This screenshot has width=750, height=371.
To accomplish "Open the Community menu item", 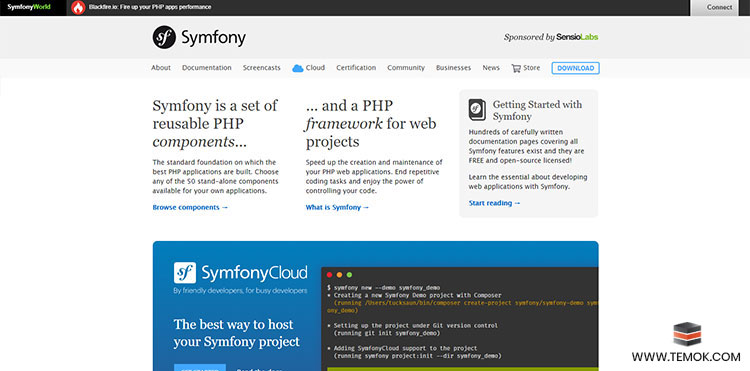I will [x=406, y=68].
